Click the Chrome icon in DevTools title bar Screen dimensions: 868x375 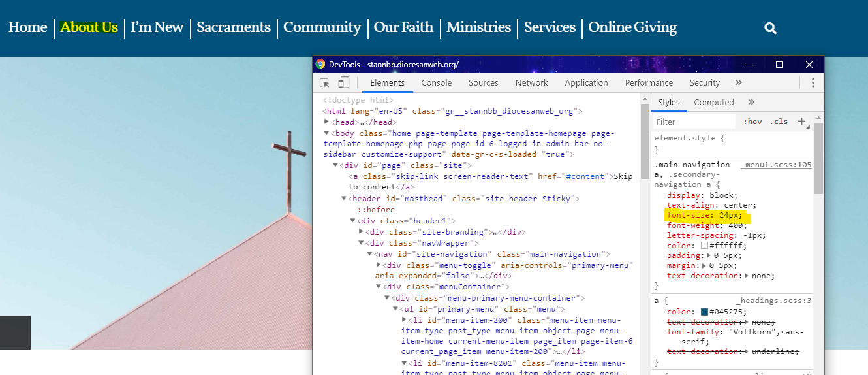[320, 65]
